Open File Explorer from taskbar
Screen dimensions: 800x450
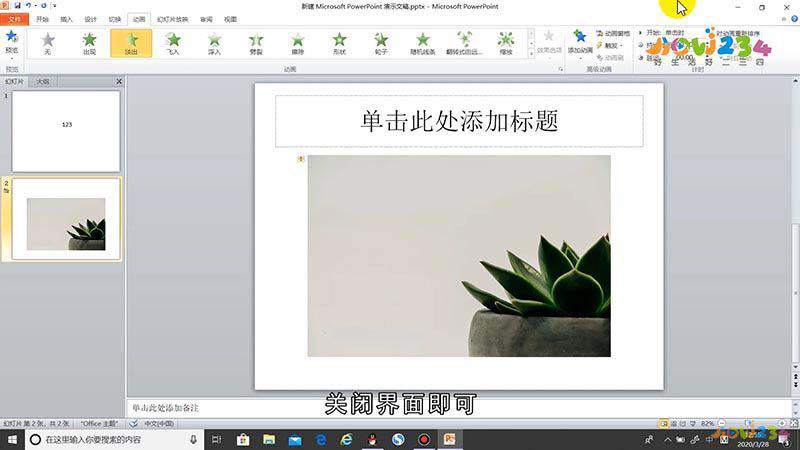269,439
